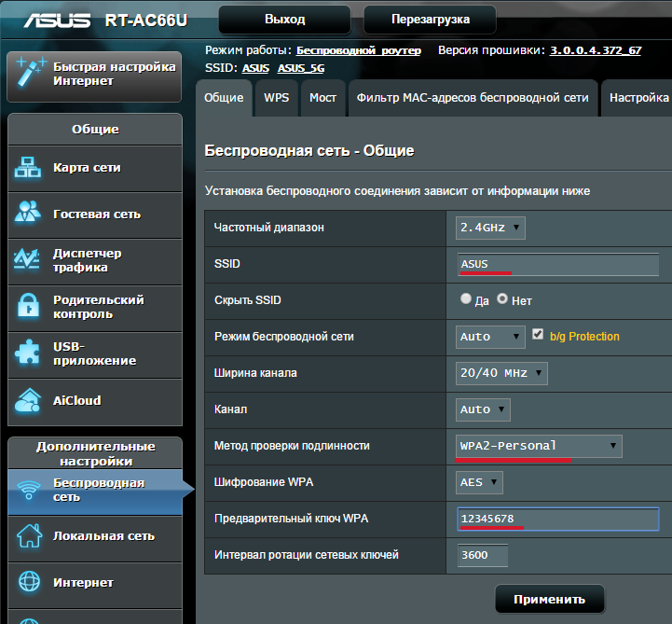Open USB-приложение menu item
Viewport: 672px width, 624px height.
coord(95,354)
